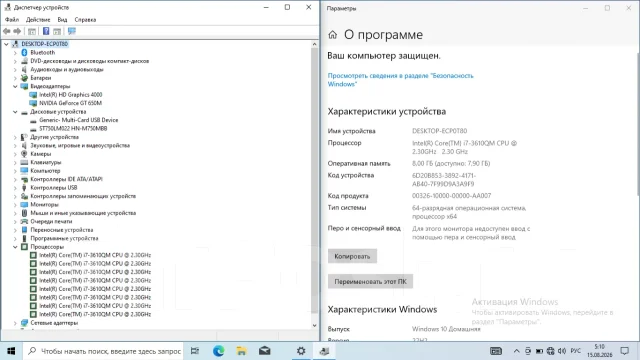
Task: Click the Копировать button
Action: point(352,256)
